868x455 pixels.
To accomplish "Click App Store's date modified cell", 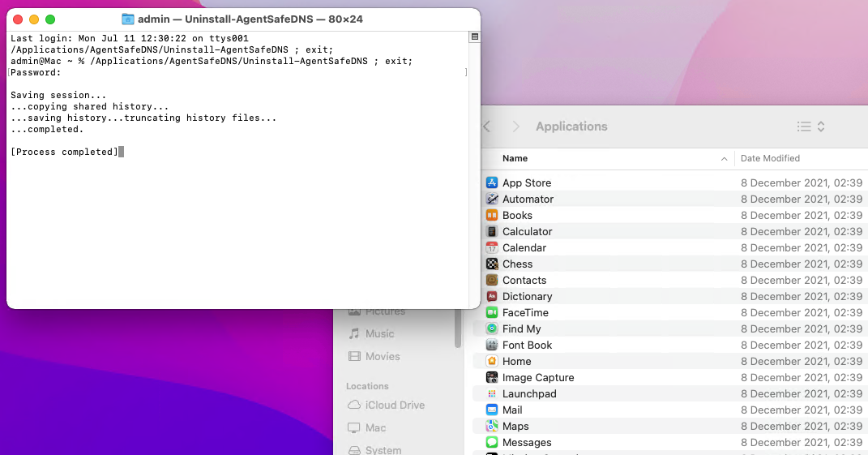I will click(802, 182).
